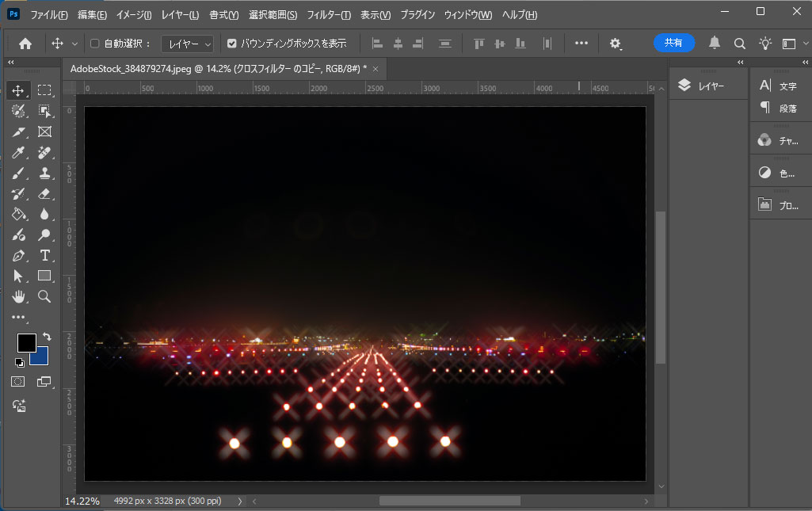The image size is (812, 511).
Task: Pick the Eyedropper tool
Action: point(19,152)
